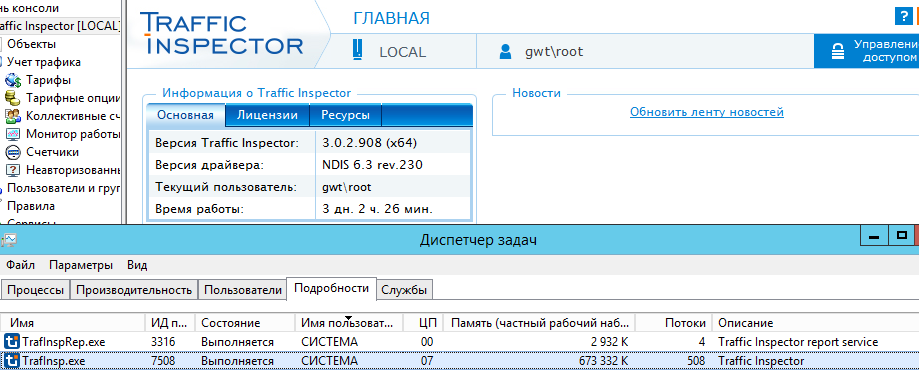Maximize the Task Manager window
Image resolution: width=919 pixels, height=370 pixels.
point(902,237)
